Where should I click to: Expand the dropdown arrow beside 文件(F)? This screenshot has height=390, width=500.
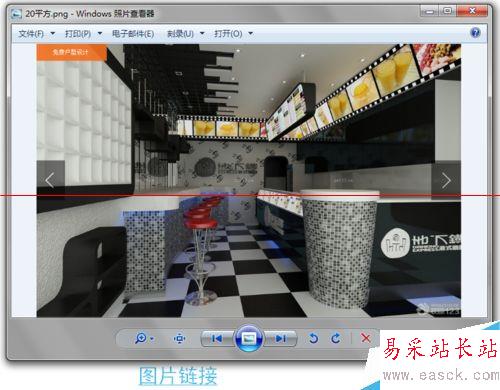(x=53, y=34)
